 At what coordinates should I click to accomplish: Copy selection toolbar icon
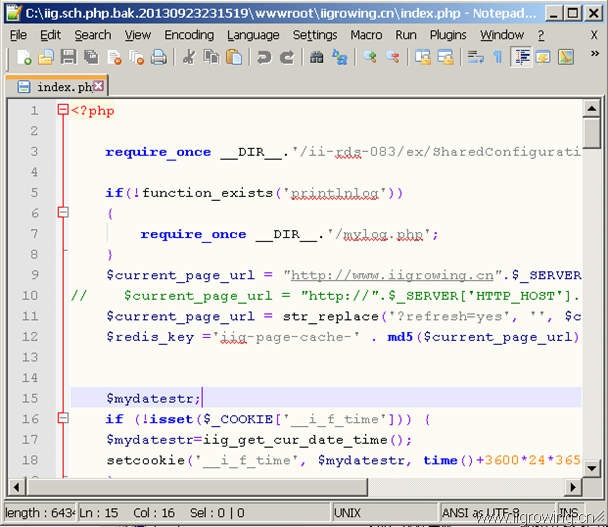tap(211, 57)
